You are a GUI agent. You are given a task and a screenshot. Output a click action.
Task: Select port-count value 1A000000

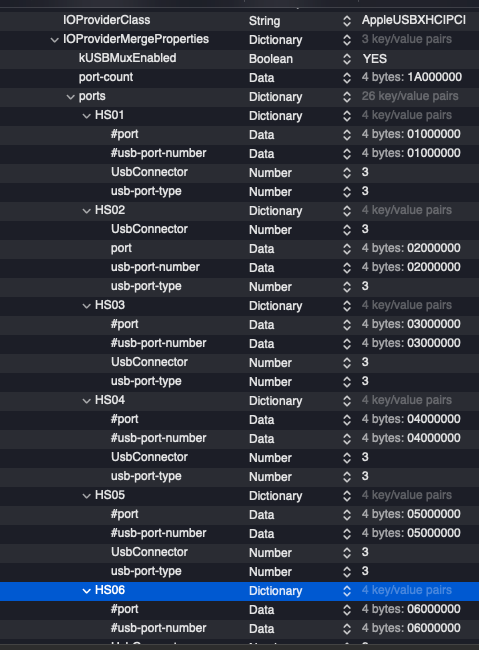(434, 77)
